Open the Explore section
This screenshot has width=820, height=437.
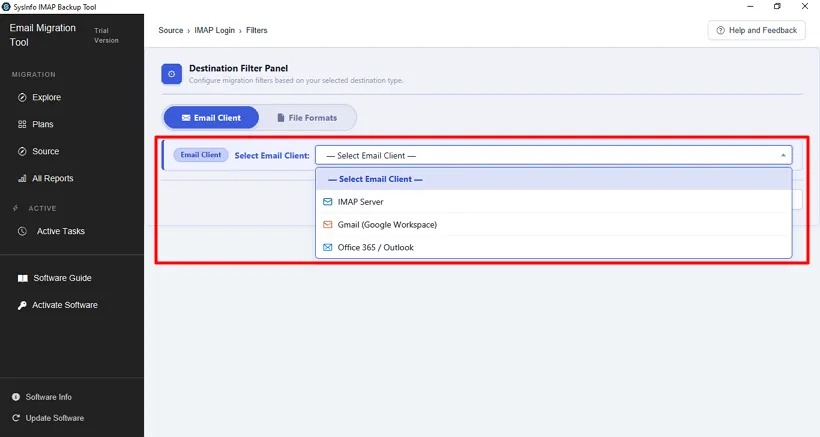pos(46,97)
